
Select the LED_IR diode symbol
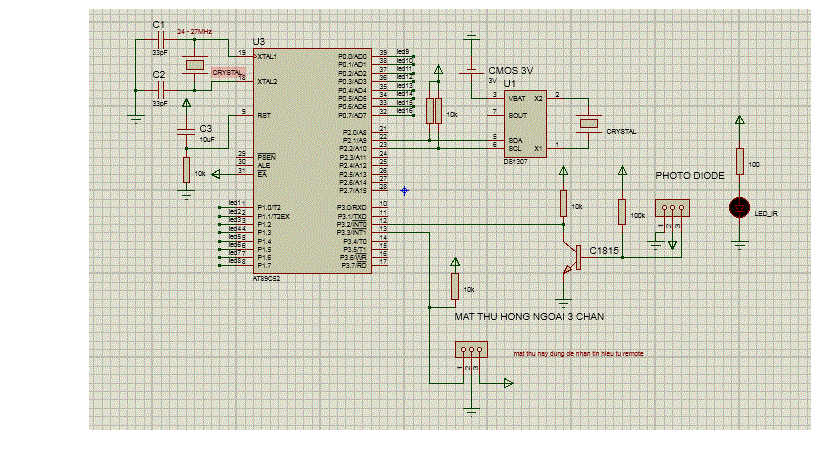[x=739, y=208]
